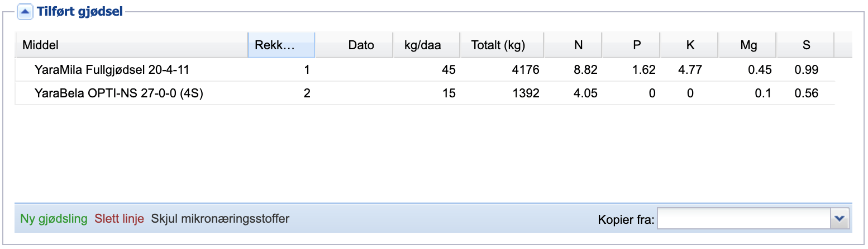Click the 45 kg/daa cell

(426, 70)
